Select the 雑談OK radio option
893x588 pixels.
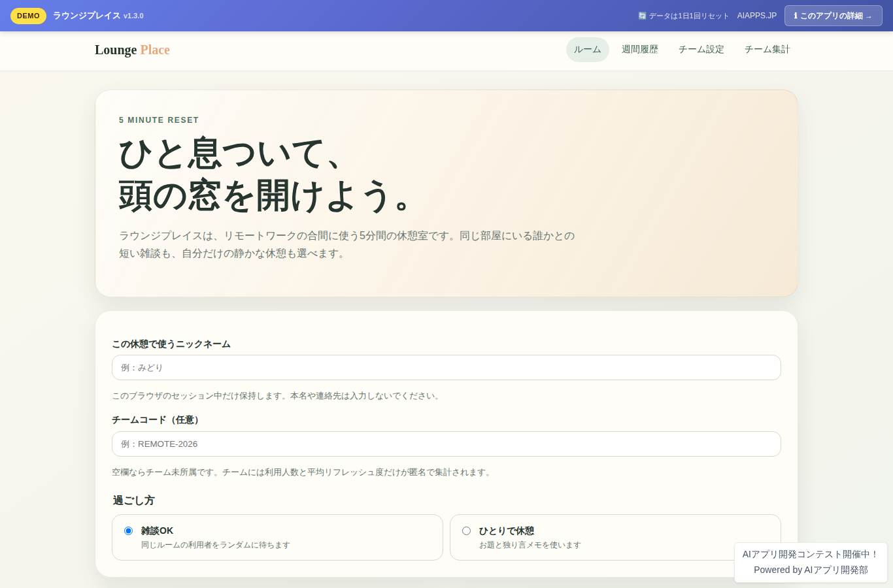128,531
